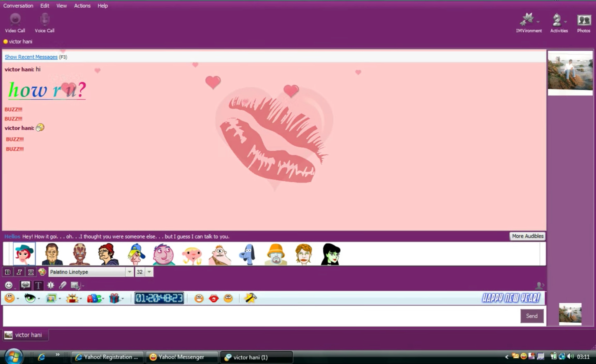The width and height of the screenshot is (596, 364).
Task: Click the Send button
Action: tap(532, 316)
